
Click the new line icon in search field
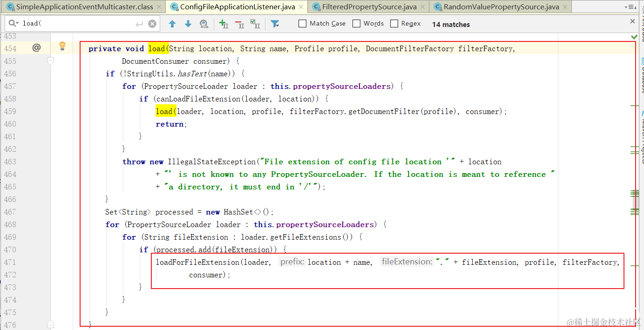139,24
